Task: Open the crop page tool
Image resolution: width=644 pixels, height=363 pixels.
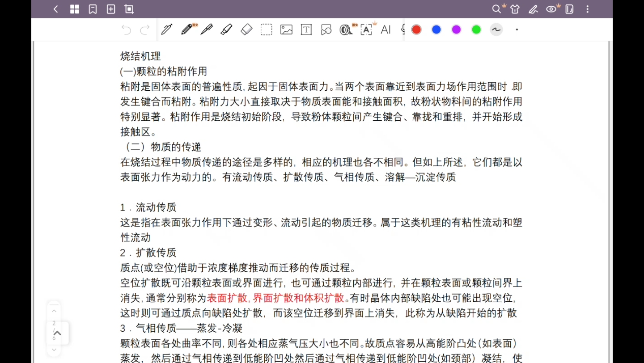Action: [x=129, y=9]
